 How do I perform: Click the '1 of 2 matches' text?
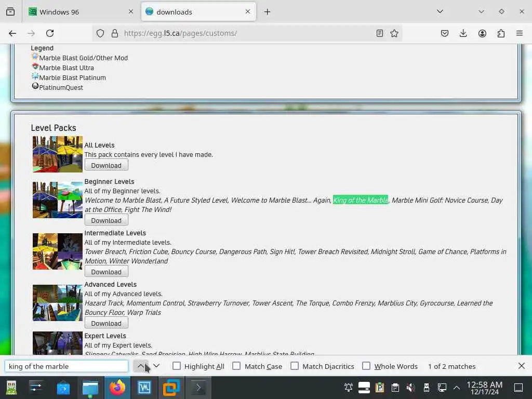(451, 366)
